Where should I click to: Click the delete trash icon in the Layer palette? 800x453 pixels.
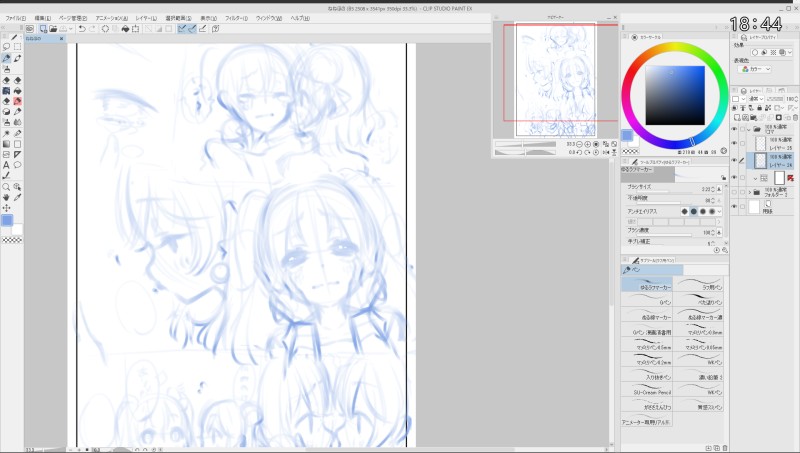(x=795, y=117)
